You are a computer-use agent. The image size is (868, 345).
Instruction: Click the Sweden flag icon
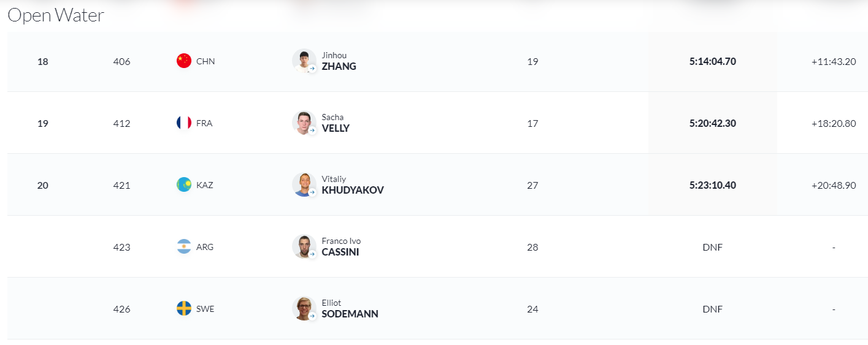coord(184,308)
